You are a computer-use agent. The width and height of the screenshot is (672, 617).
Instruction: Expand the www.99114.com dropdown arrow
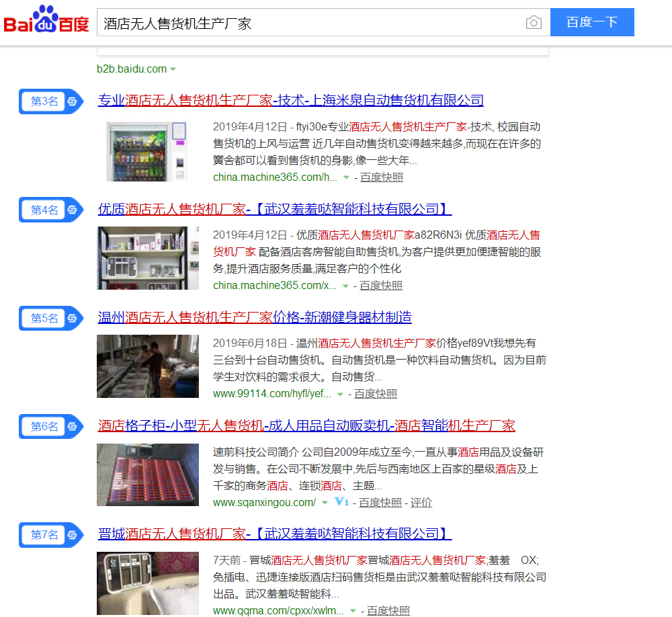click(x=340, y=394)
